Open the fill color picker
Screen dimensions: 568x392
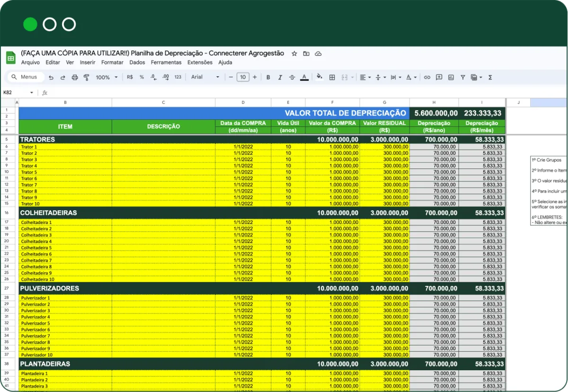tap(319, 77)
